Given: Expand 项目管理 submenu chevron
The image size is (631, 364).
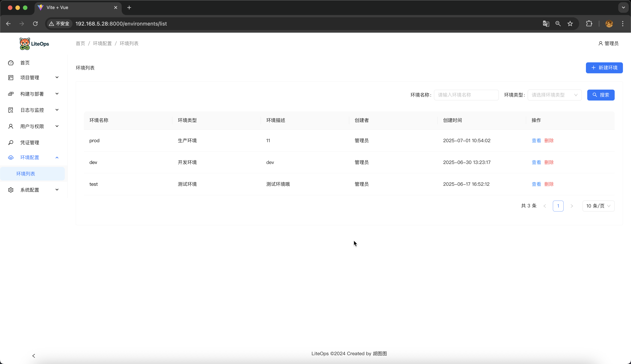Looking at the screenshot, I should tap(57, 78).
